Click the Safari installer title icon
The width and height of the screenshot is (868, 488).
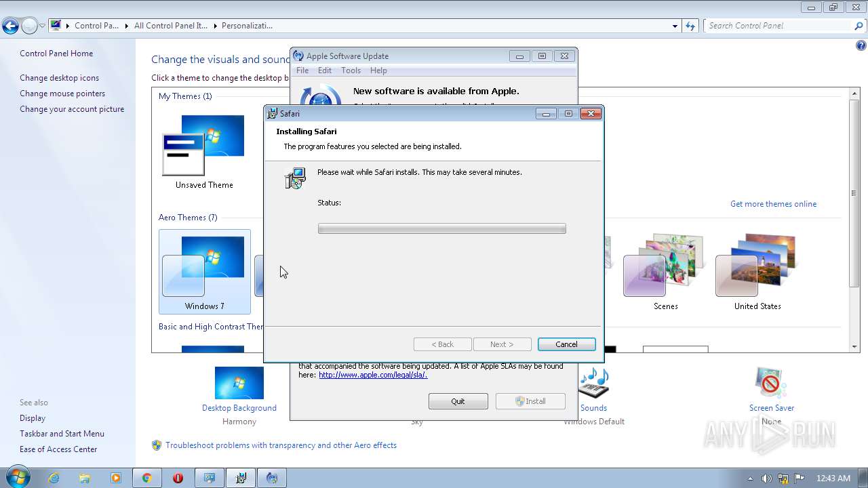[273, 114]
